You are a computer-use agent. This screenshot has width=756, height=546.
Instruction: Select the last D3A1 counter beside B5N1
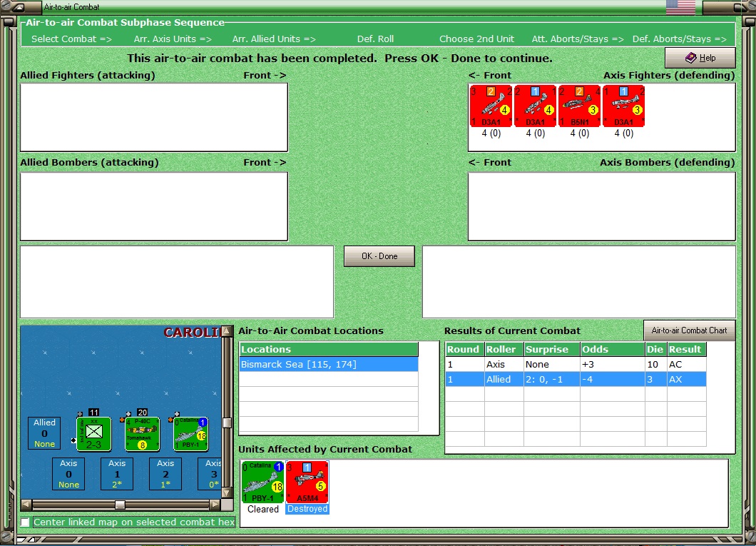point(624,106)
